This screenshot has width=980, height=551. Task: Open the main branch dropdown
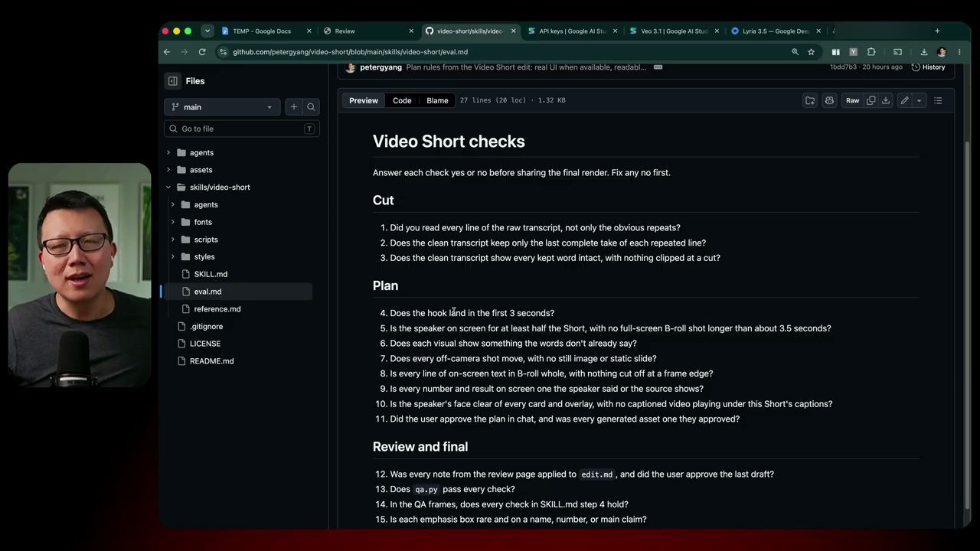(x=222, y=107)
